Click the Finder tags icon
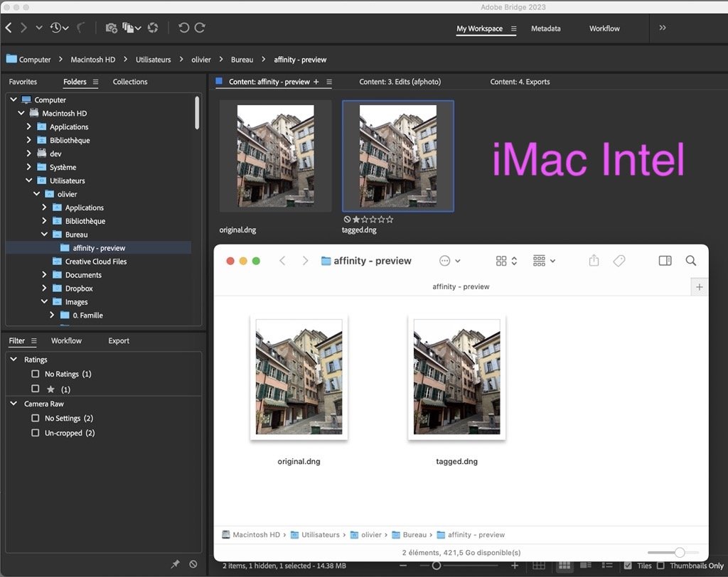 (619, 261)
